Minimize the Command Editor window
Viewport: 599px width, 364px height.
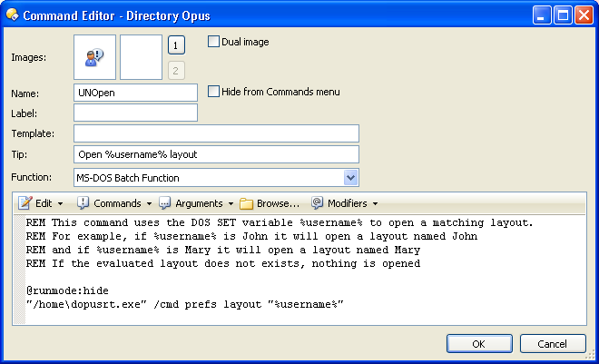point(542,15)
